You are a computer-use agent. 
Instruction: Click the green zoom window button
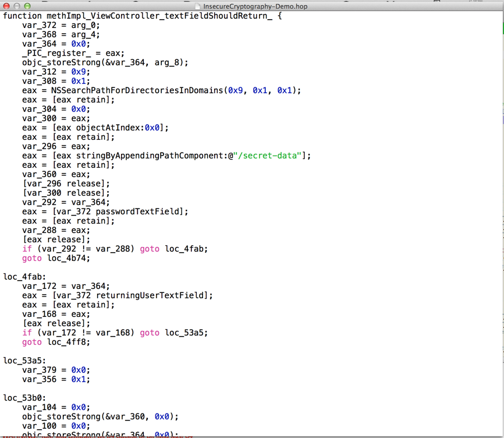click(x=27, y=6)
